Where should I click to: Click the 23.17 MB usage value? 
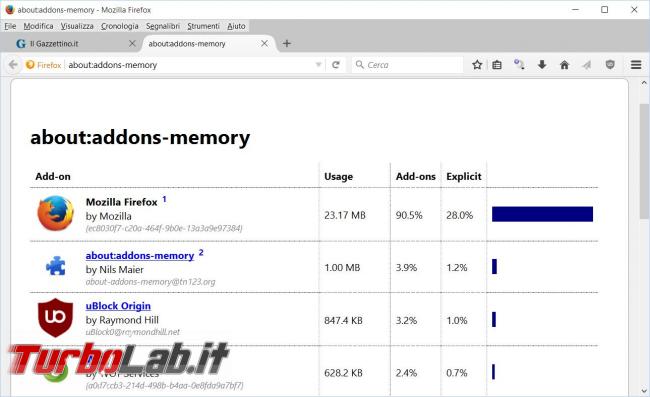(345, 215)
